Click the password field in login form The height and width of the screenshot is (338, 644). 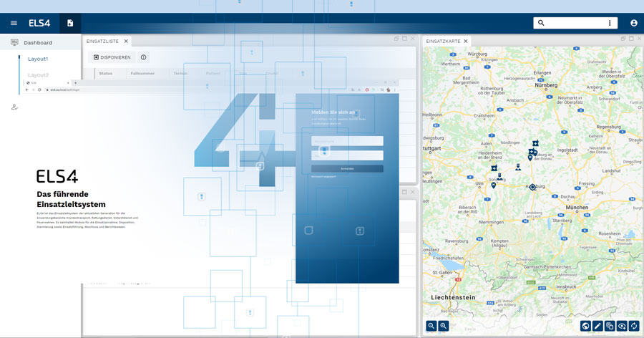tap(348, 155)
